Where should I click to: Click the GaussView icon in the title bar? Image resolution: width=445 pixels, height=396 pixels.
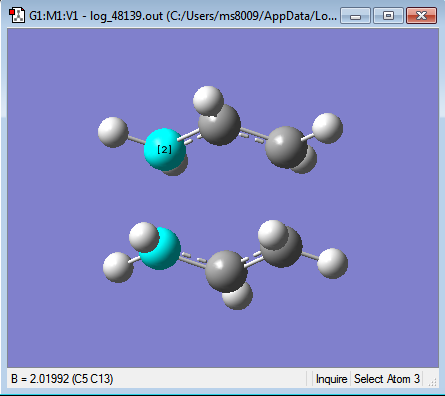click(17, 15)
